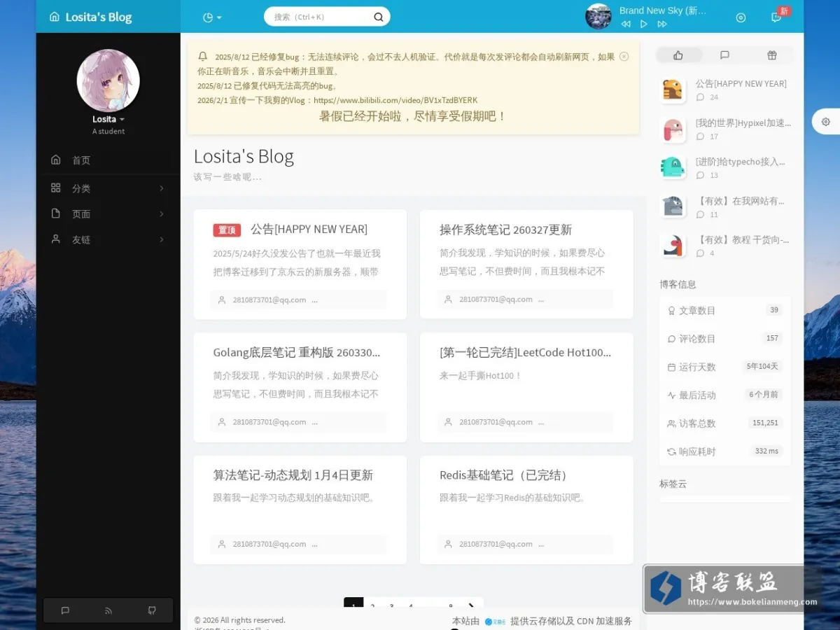Open the pie-chart dropdown in the top bar

211,17
